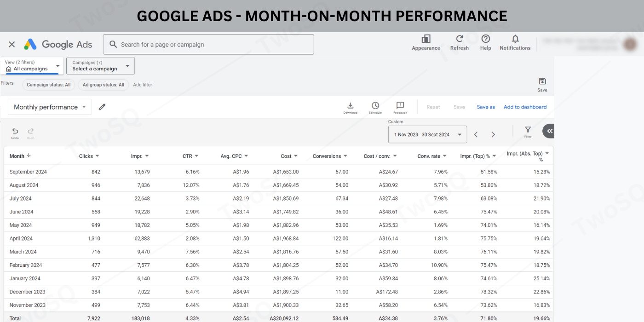Click the Appearance icon in header
The width and height of the screenshot is (644, 322).
426,40
